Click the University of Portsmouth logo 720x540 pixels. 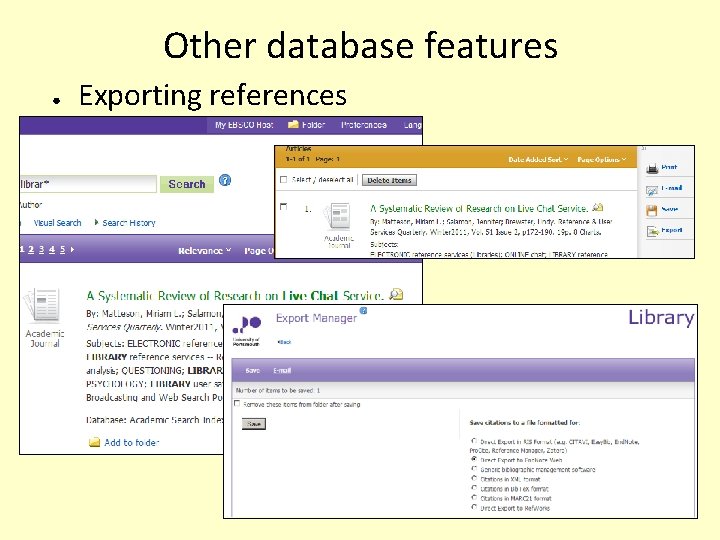(247, 330)
